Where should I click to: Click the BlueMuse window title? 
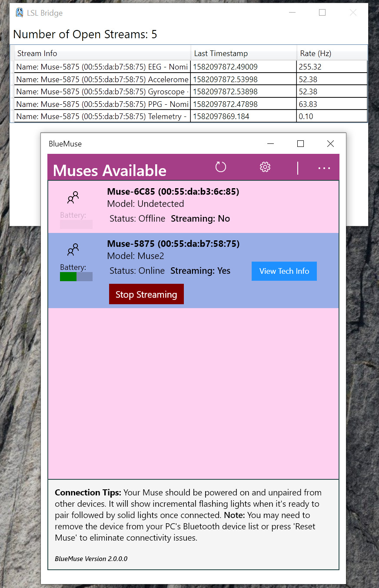(x=65, y=144)
